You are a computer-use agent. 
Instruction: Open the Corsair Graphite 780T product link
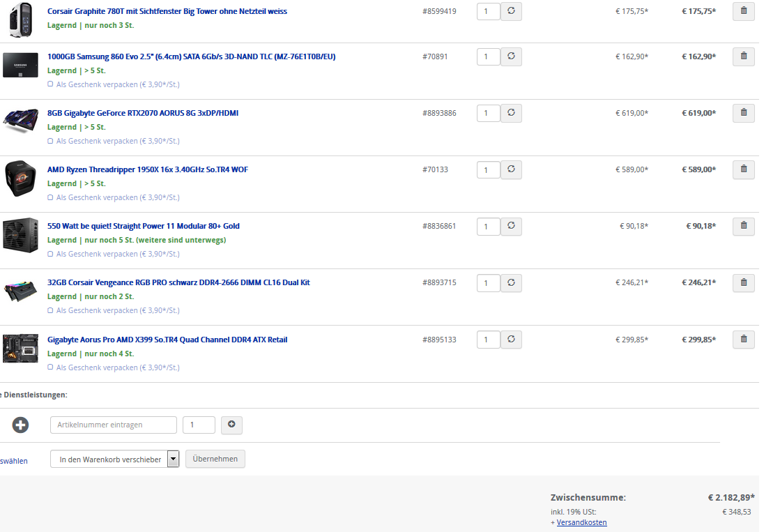[x=167, y=11]
